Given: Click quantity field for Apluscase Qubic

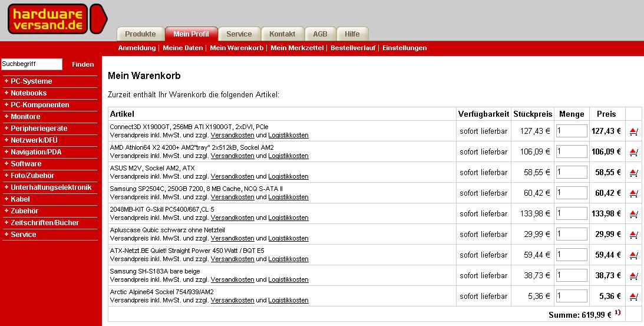Looking at the screenshot, I should click(x=572, y=234).
